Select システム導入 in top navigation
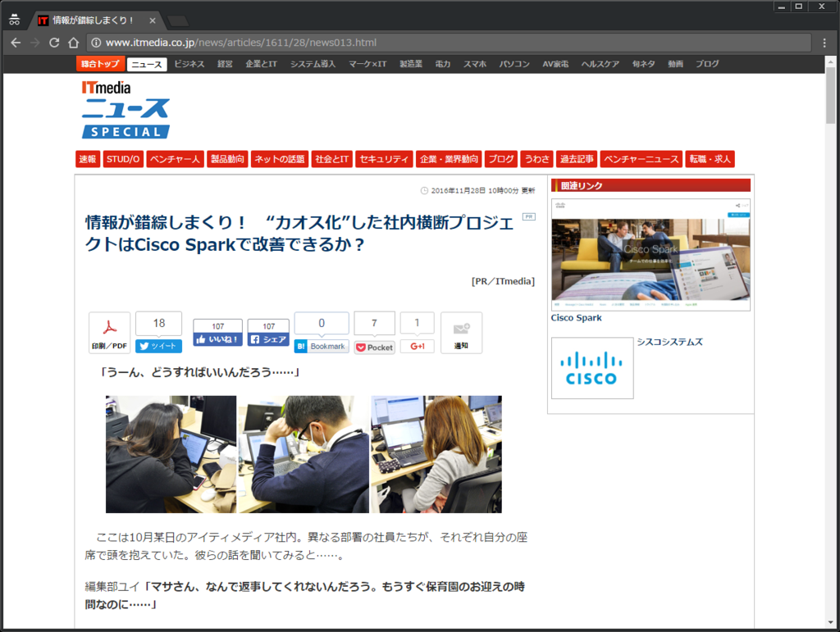The width and height of the screenshot is (840, 632). (x=313, y=64)
